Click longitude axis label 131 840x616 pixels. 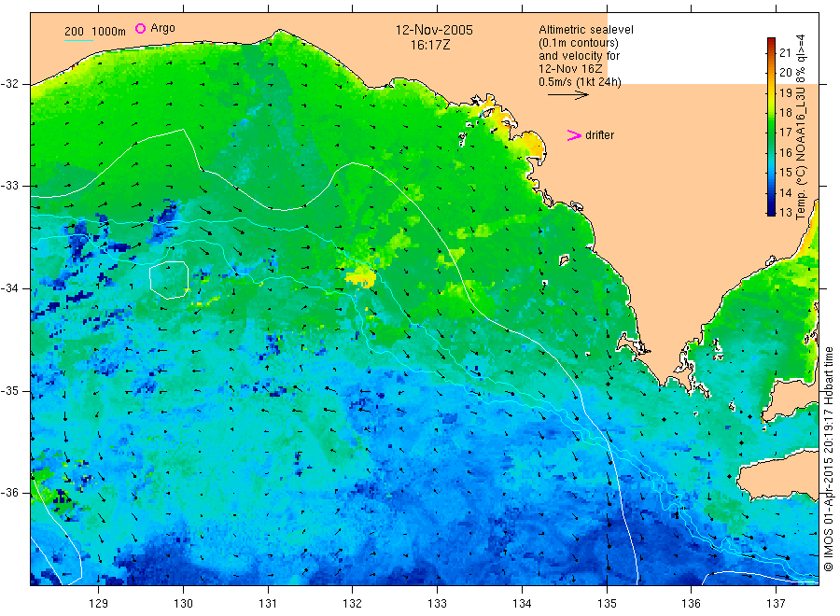click(268, 604)
